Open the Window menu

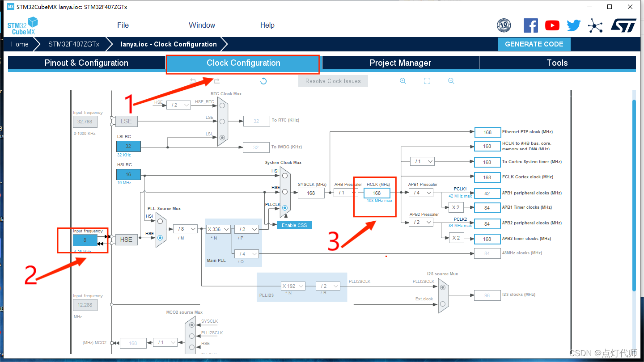[x=202, y=25]
